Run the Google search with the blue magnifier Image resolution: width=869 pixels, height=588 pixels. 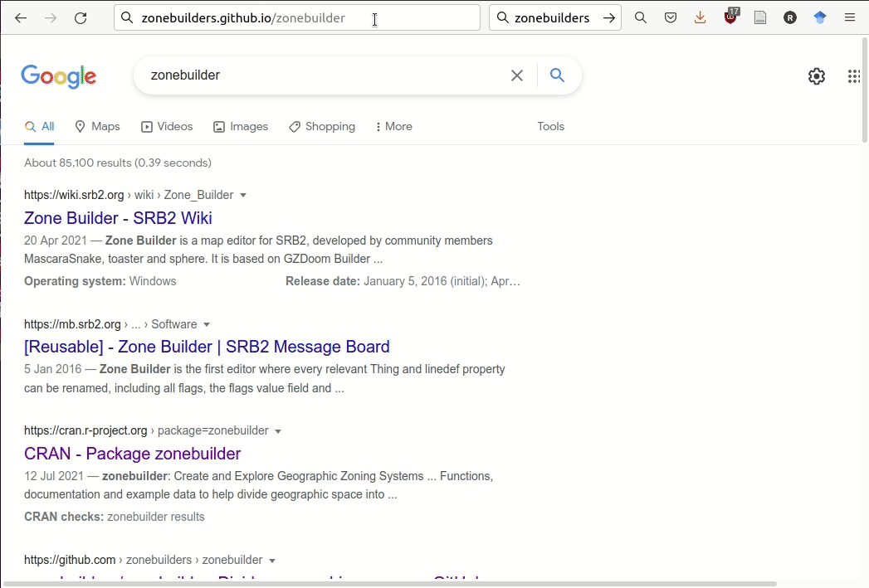[558, 75]
